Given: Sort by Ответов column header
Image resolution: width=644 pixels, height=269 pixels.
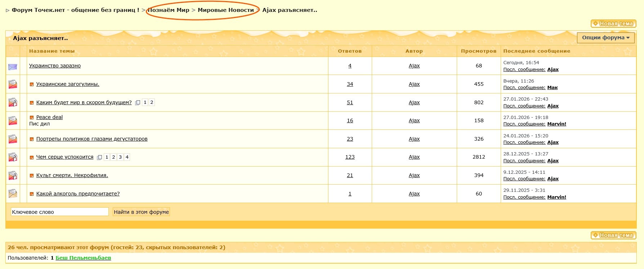Looking at the screenshot, I should pyautogui.click(x=349, y=51).
